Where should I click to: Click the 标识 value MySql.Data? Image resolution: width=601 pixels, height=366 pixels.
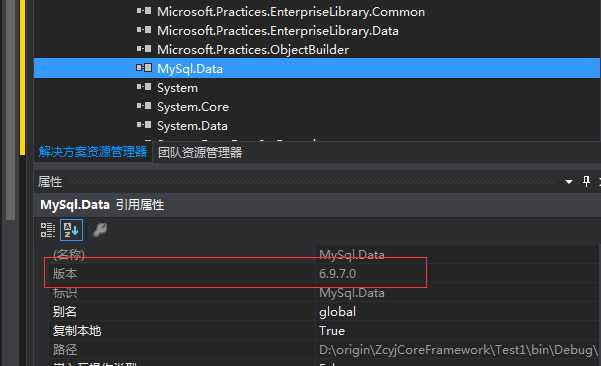click(x=352, y=293)
